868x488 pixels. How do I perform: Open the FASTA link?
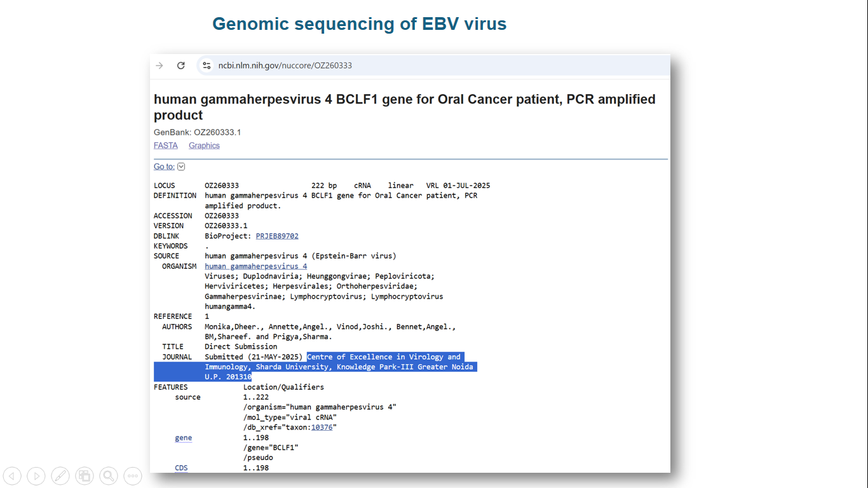[166, 146]
